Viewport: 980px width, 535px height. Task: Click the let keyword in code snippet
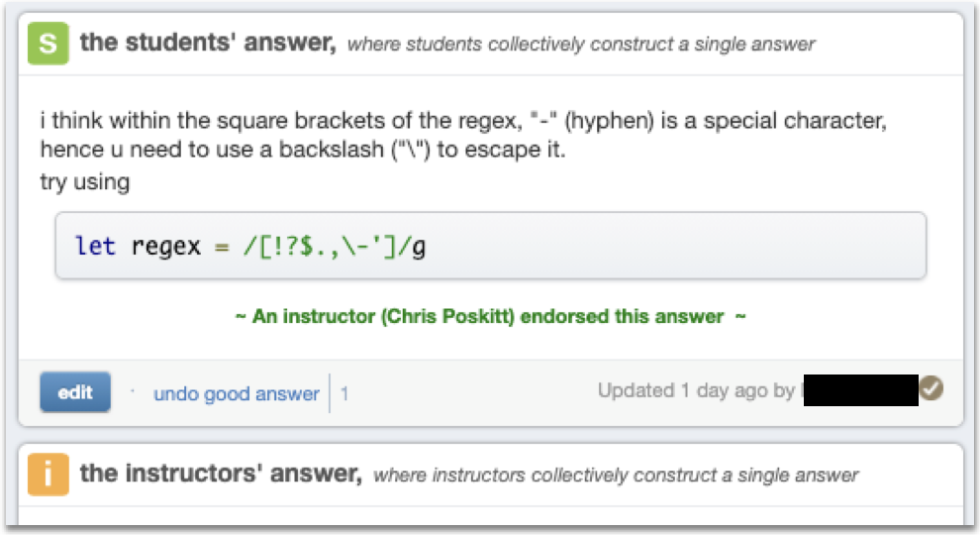95,246
